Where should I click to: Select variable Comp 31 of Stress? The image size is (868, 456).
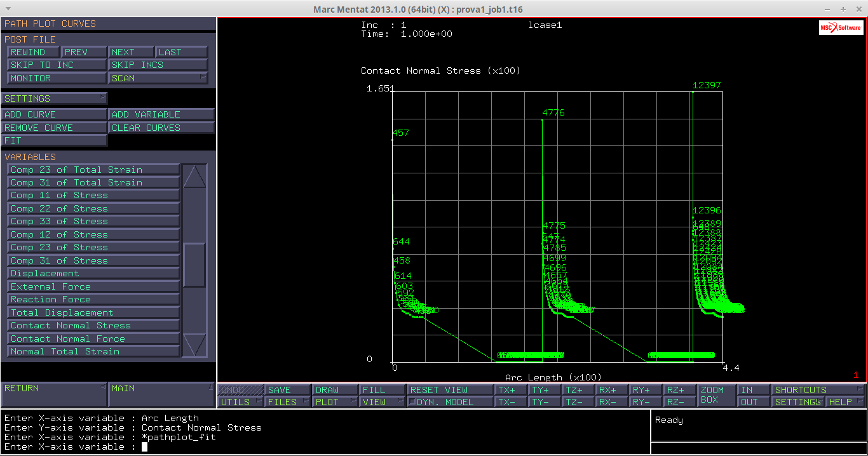(x=94, y=260)
